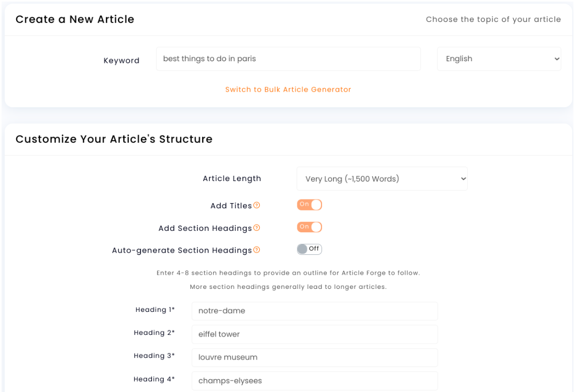Screen dimensions: 575x392
Task: Click the Auto-generate Section Headings help icon
Action: [x=256, y=250]
